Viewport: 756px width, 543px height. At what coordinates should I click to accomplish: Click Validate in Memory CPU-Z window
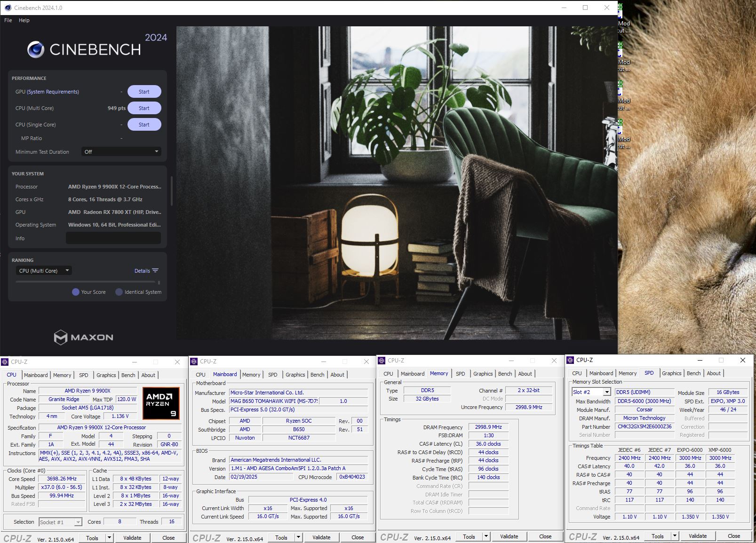(509, 536)
